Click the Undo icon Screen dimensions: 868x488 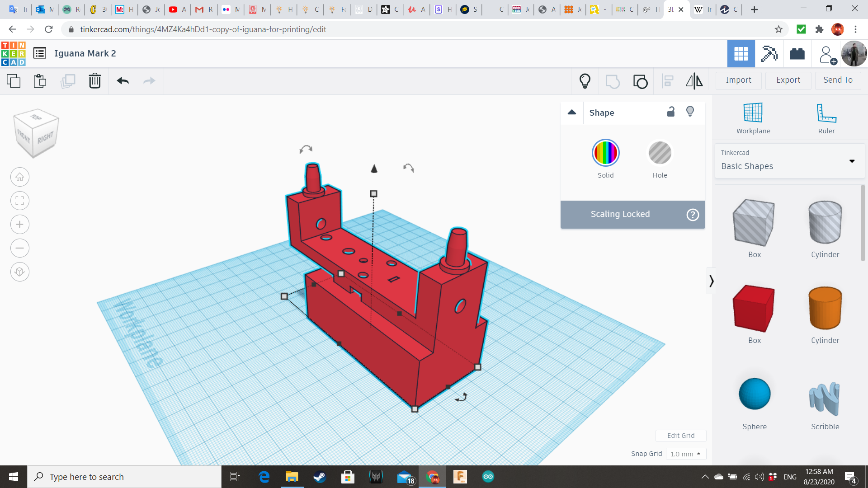point(122,80)
